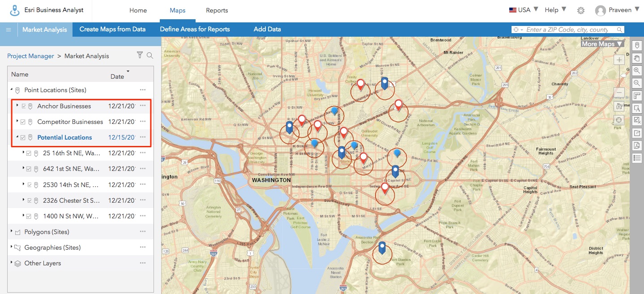
Task: Select the zoom out magnifier tool
Action: (x=637, y=83)
